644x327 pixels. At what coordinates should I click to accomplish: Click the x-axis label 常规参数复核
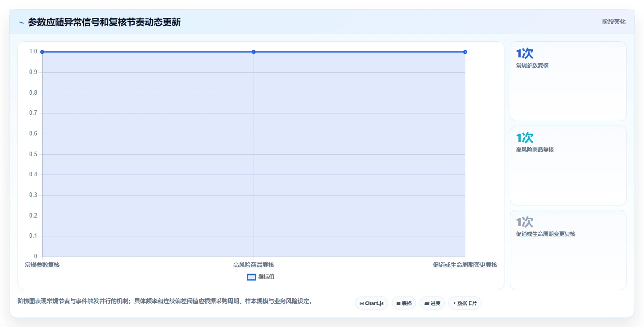pos(42,265)
